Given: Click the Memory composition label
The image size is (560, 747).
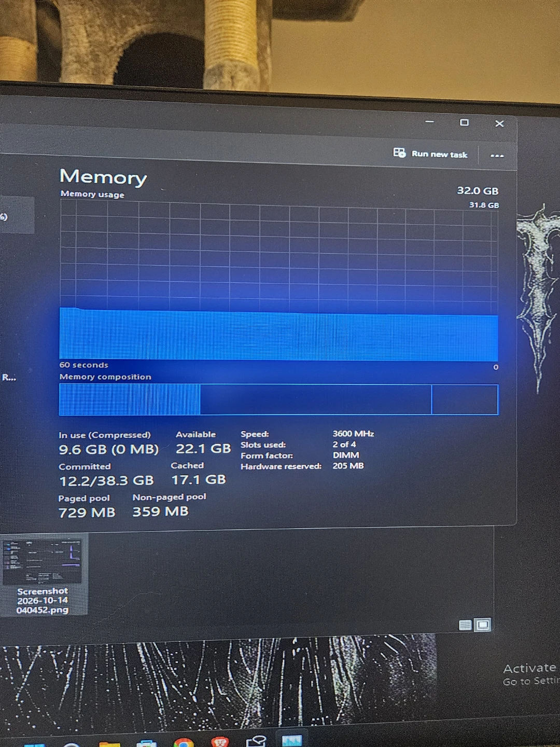Looking at the screenshot, I should tap(105, 377).
